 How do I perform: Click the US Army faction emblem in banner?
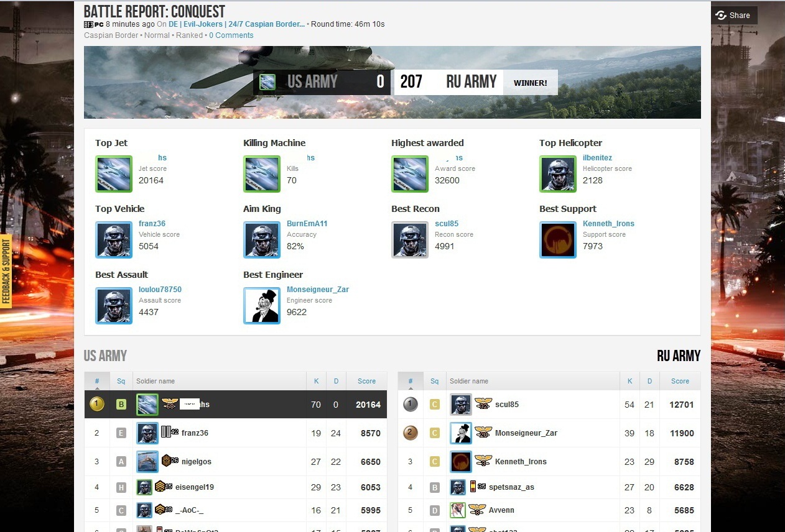[x=267, y=81]
